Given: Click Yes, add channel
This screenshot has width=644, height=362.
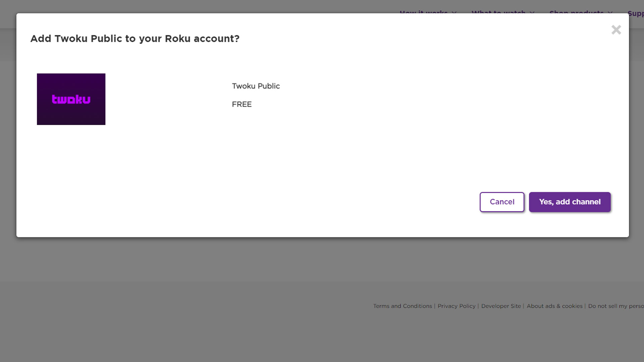Looking at the screenshot, I should (570, 202).
